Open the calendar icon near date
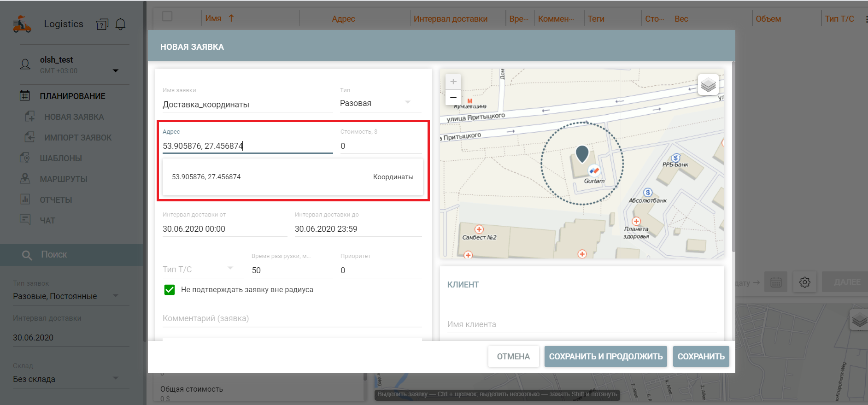 [776, 282]
